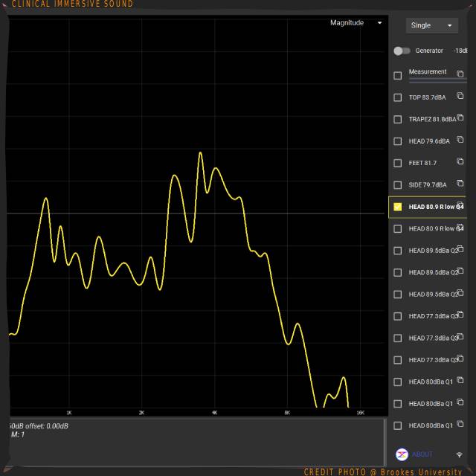Click the 1K frequency axis label
Image resolution: width=476 pixels, height=476 pixels.
click(x=69, y=413)
